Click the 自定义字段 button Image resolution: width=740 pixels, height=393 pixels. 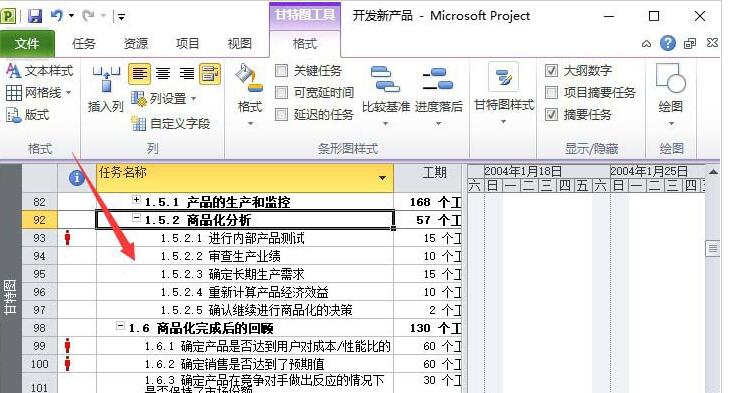click(170, 124)
